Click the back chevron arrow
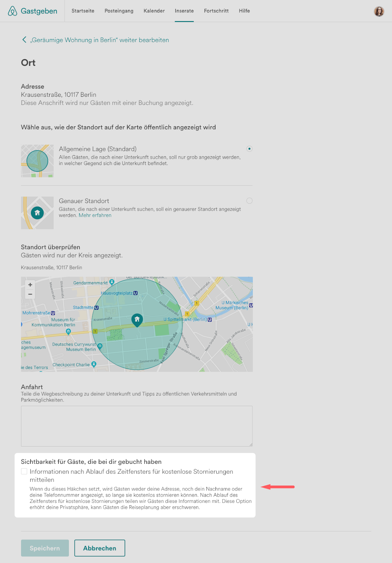The height and width of the screenshot is (563, 392). point(24,40)
